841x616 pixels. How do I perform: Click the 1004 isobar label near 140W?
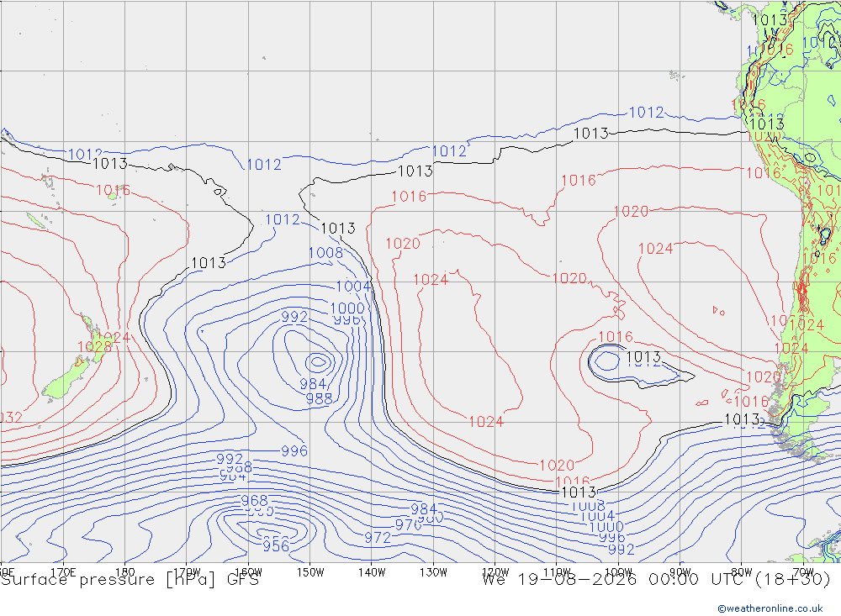[x=353, y=287]
